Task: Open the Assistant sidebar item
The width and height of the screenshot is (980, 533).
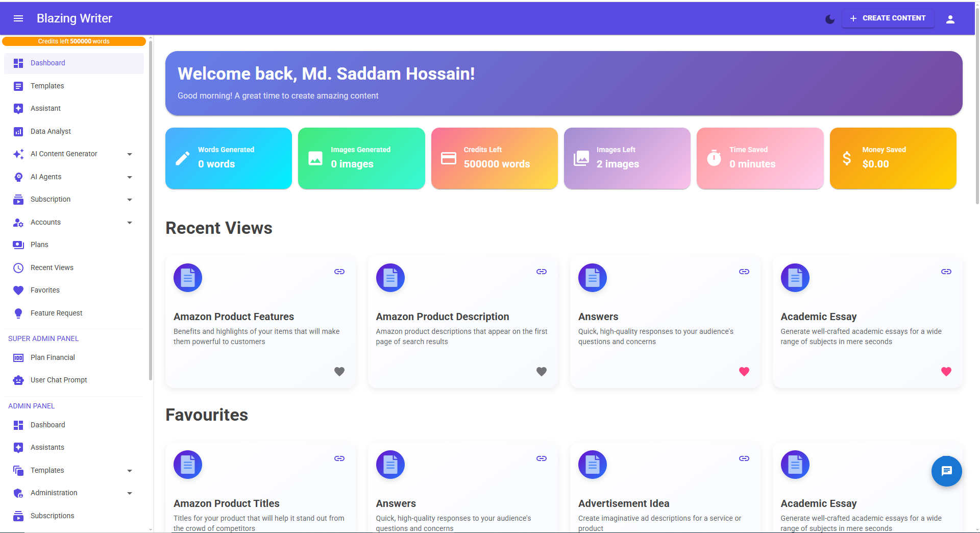Action: point(74,108)
